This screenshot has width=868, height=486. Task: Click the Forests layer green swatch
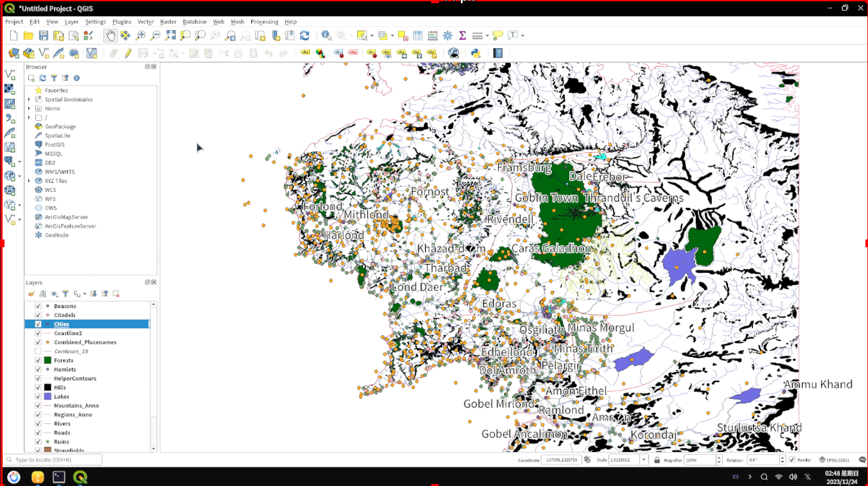pyautogui.click(x=48, y=360)
